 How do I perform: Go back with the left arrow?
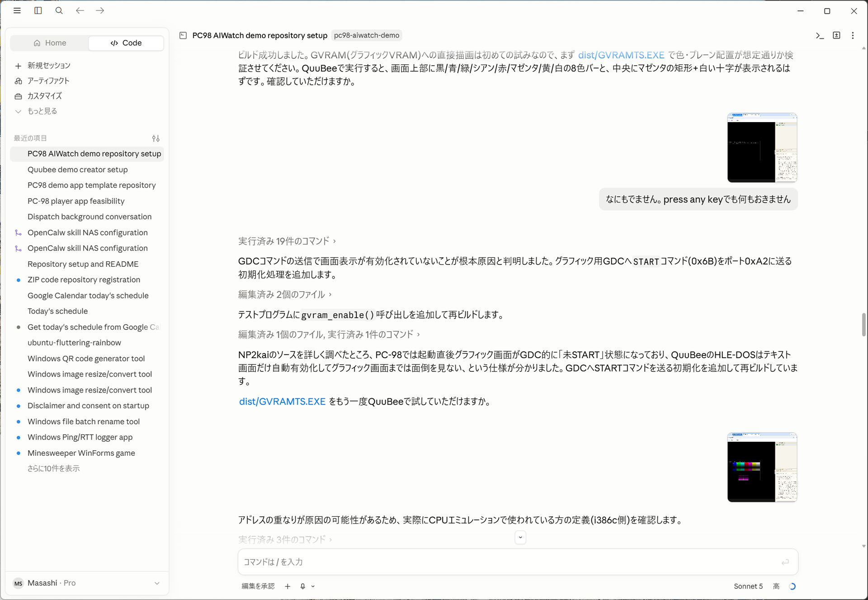coord(80,10)
